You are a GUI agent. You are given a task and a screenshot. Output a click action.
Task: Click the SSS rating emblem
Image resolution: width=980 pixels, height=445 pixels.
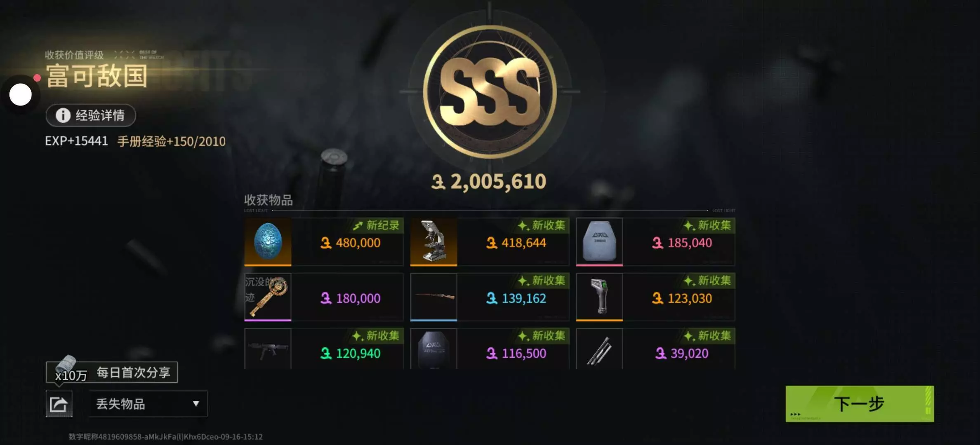[490, 91]
